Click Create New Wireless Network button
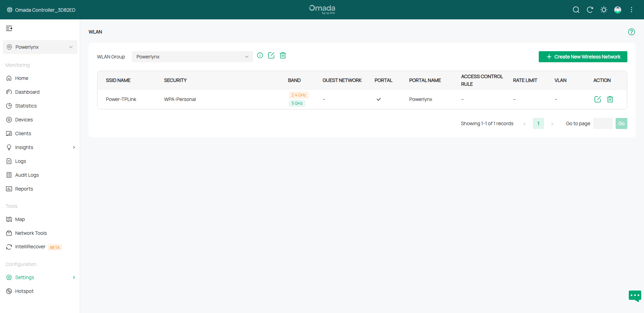 tap(583, 57)
